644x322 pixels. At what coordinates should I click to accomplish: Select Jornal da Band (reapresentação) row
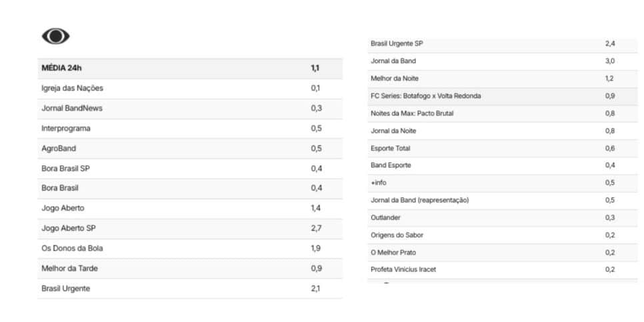502,201
